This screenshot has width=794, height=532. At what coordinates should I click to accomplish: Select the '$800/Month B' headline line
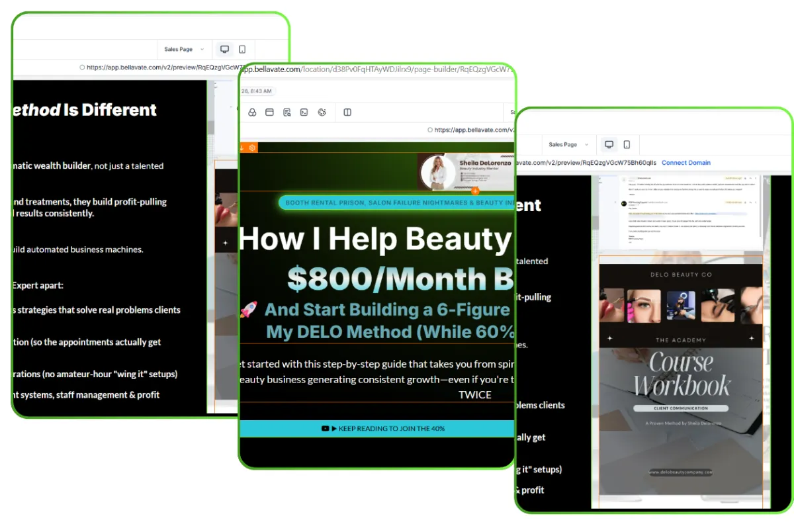[x=400, y=280]
